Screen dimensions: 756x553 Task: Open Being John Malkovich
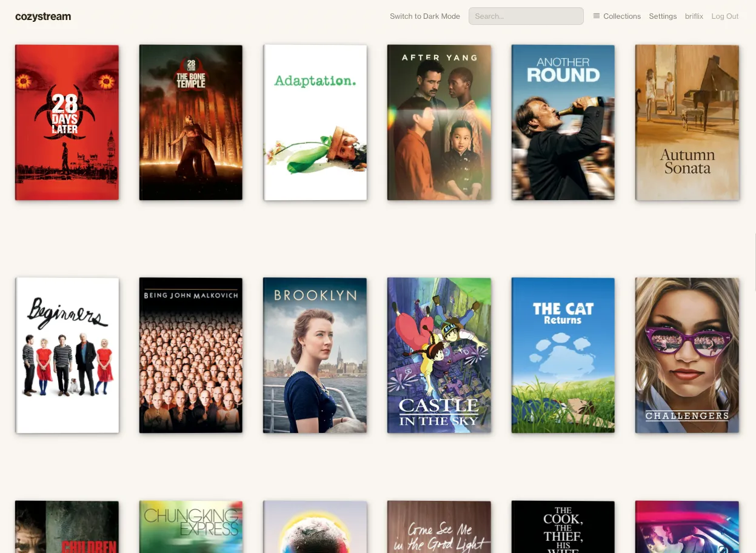coord(190,355)
